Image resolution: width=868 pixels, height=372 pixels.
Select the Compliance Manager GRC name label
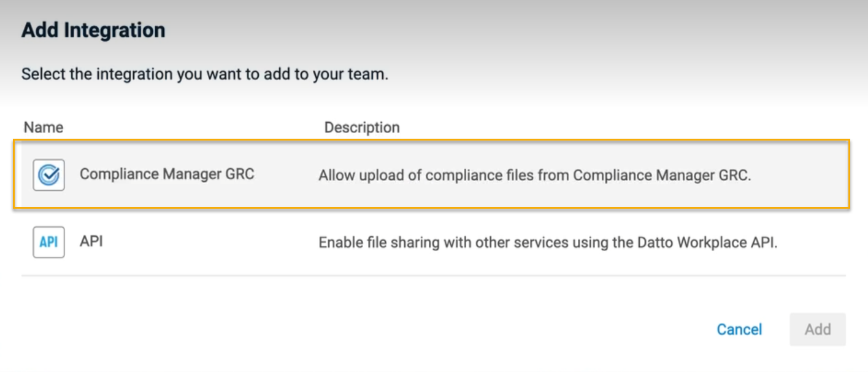[x=167, y=174]
